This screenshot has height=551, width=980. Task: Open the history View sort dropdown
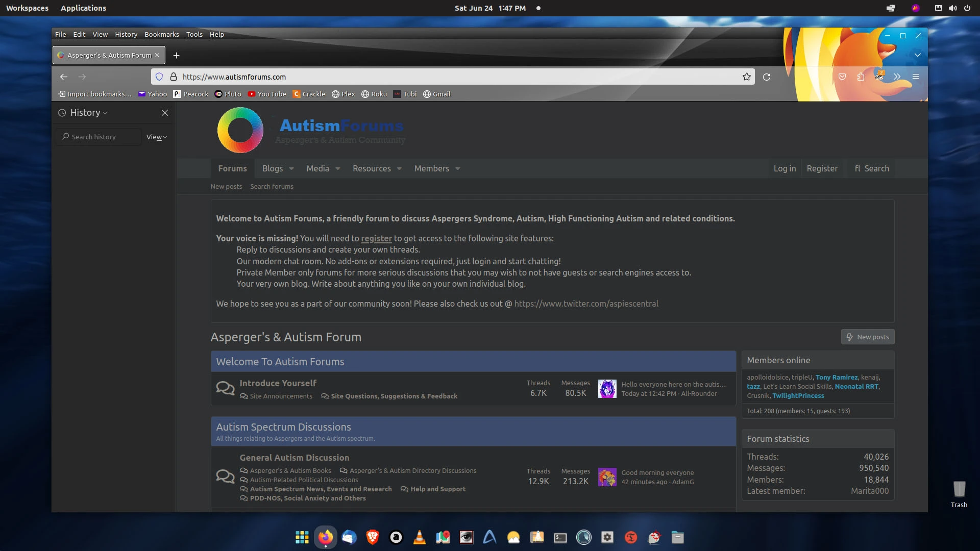pyautogui.click(x=157, y=137)
